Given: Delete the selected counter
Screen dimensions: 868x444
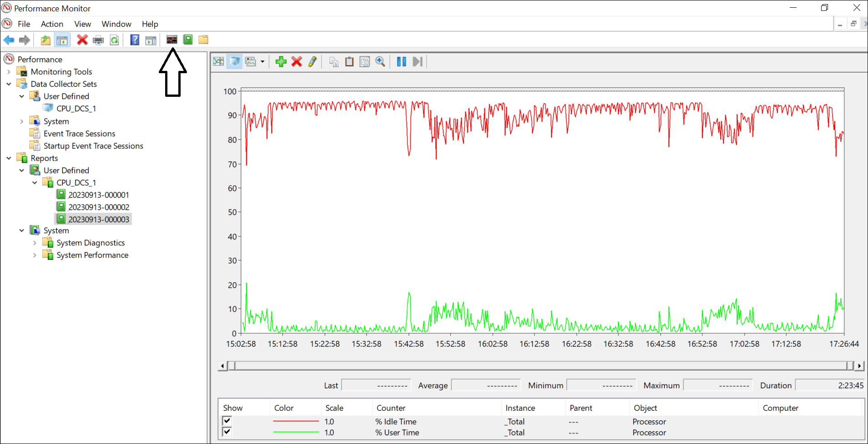Looking at the screenshot, I should pos(297,61).
